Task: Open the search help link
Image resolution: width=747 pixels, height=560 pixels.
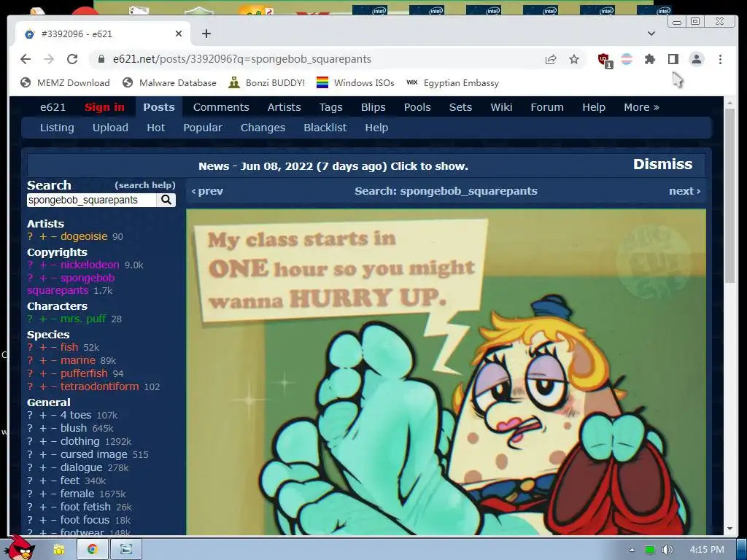Action: coord(145,185)
